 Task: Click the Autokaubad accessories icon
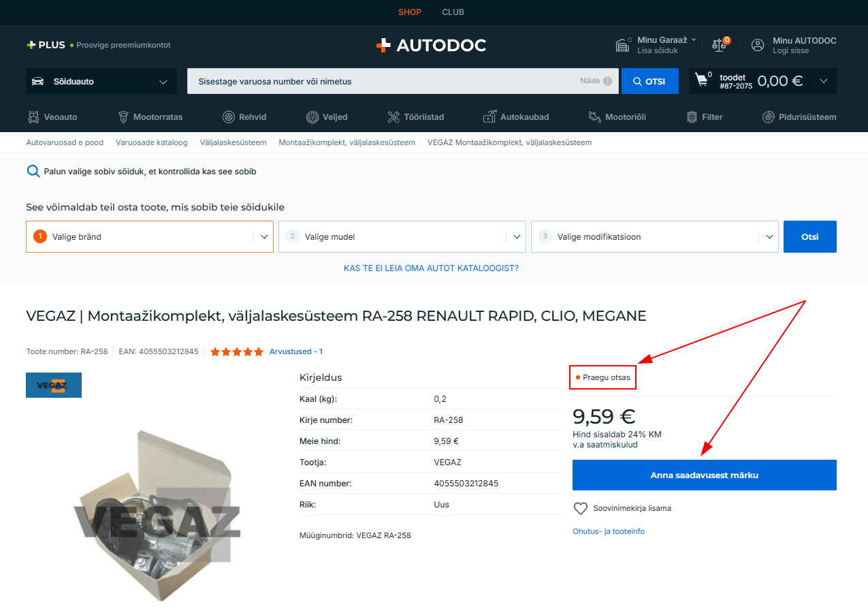click(x=489, y=116)
